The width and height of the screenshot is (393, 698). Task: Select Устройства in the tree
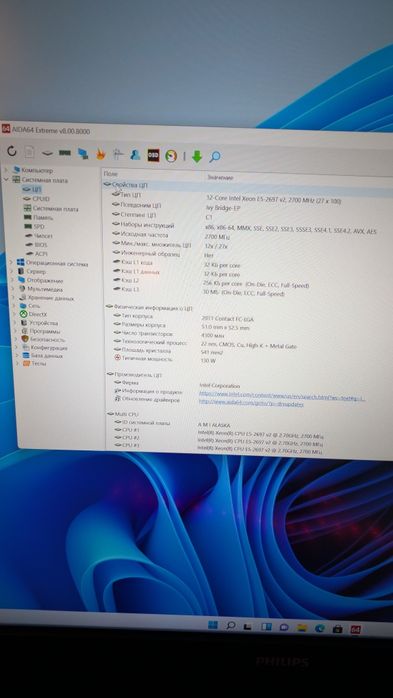[39, 323]
